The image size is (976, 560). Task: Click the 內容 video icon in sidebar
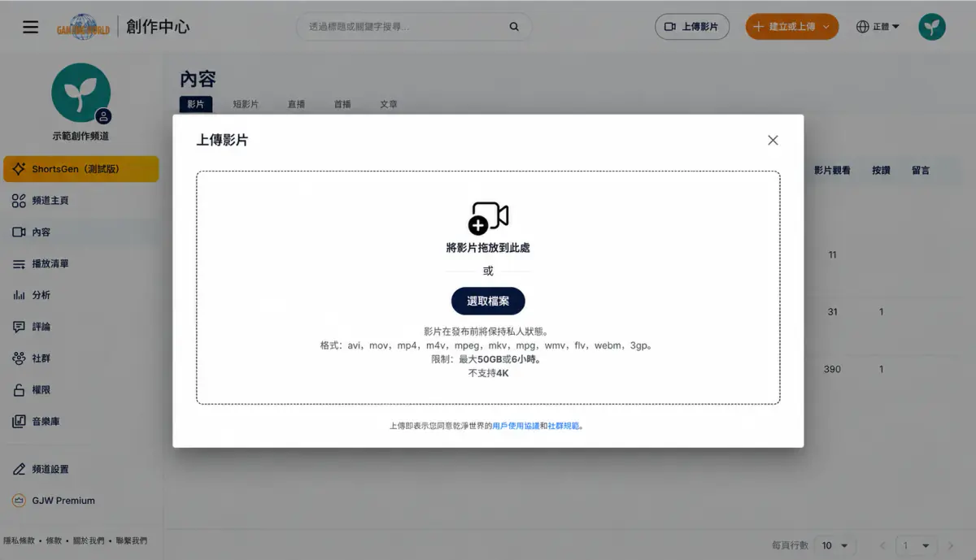click(19, 232)
